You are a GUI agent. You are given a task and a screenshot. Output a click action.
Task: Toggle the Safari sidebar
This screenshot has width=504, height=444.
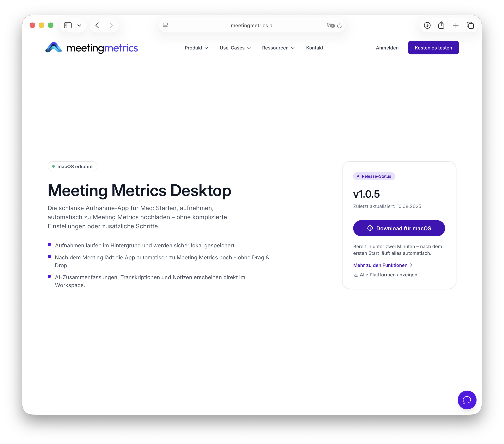68,25
